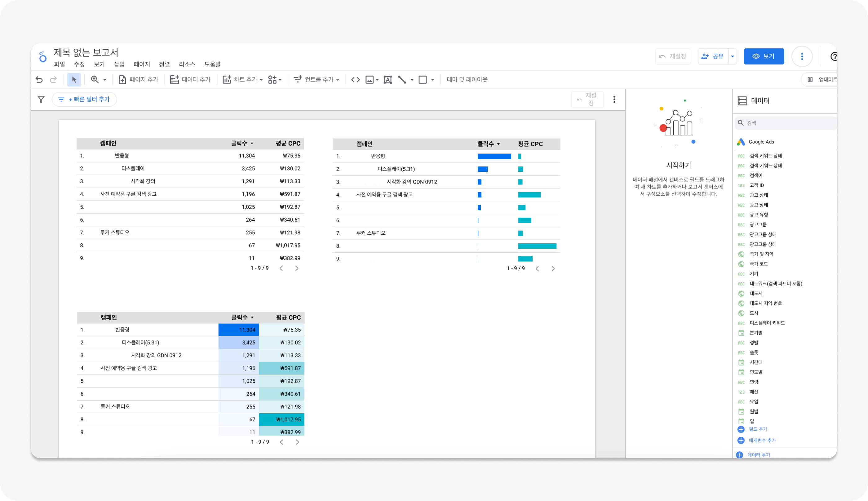Viewport: 868px width, 501px height.
Task: Click the zoom magnifier tool
Action: point(95,79)
